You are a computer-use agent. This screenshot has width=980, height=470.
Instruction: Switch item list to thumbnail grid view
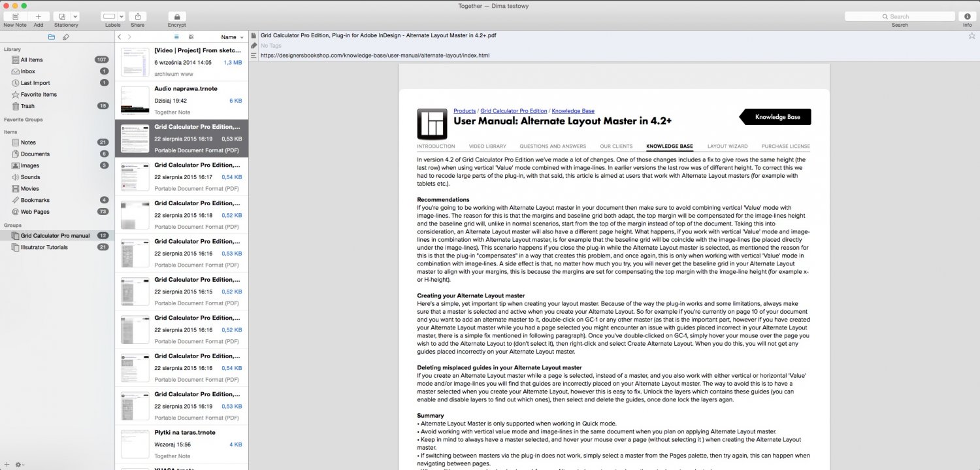coord(191,37)
